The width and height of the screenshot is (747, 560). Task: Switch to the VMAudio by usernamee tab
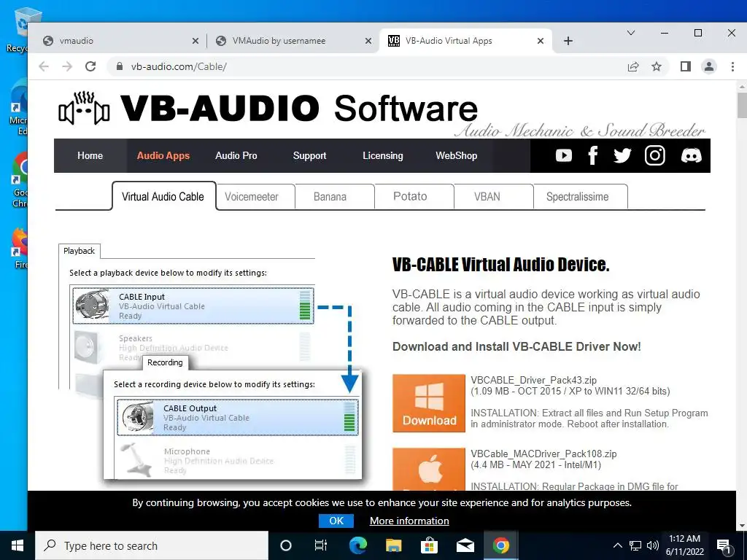292,41
